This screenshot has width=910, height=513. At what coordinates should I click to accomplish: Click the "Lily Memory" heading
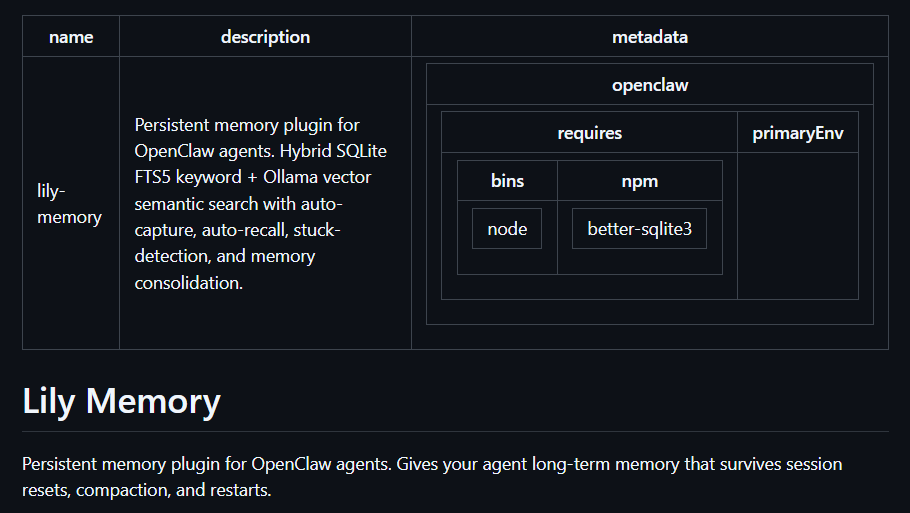click(x=121, y=401)
